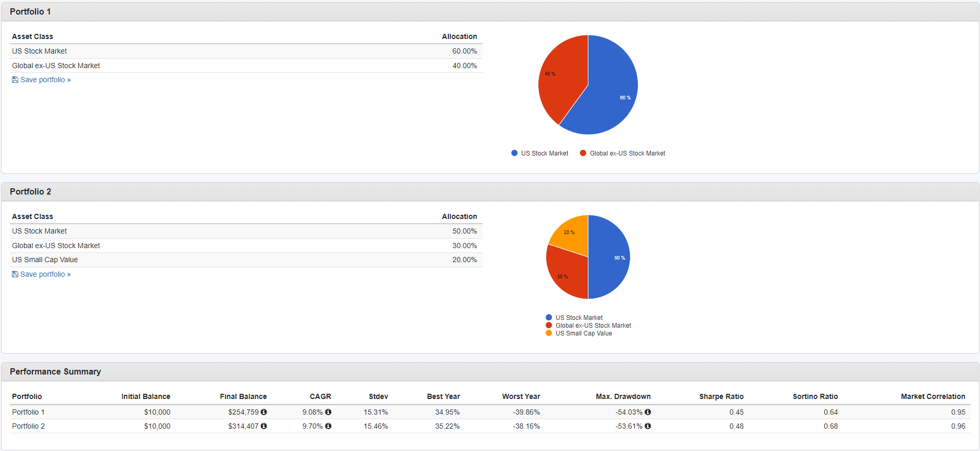Click the info icon beside Portfolio 1 final balance
The width and height of the screenshot is (980, 451).
(264, 412)
